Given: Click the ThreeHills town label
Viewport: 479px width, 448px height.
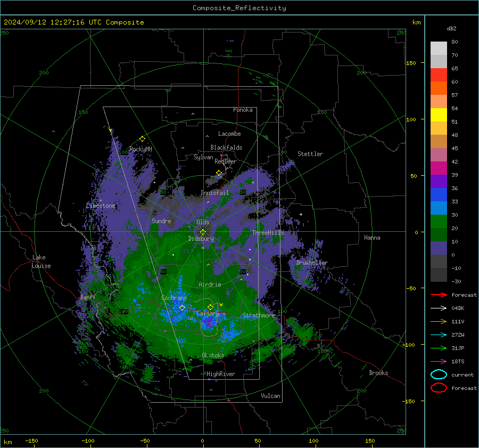Looking at the screenshot, I should (268, 233).
